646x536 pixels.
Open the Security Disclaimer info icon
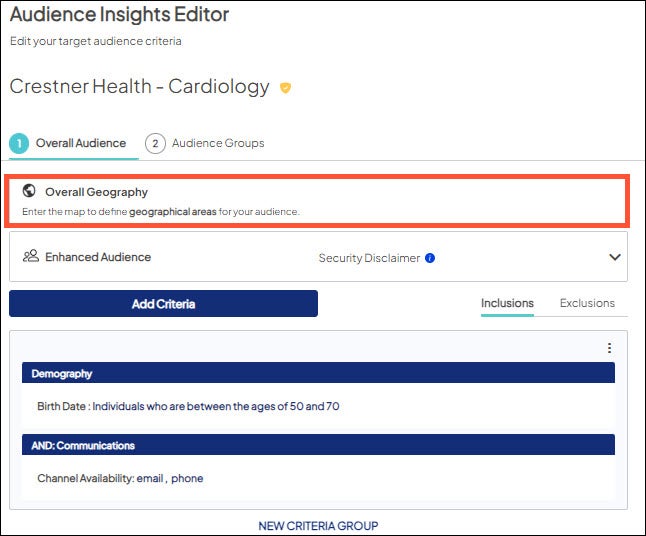click(430, 258)
